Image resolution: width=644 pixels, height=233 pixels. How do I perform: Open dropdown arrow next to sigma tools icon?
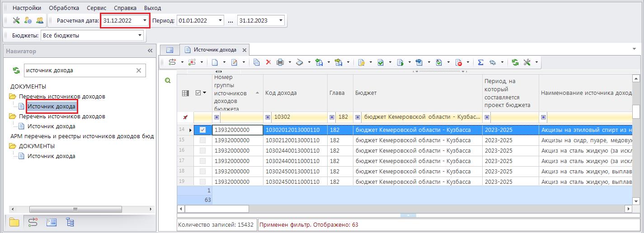pyautogui.click(x=502, y=62)
